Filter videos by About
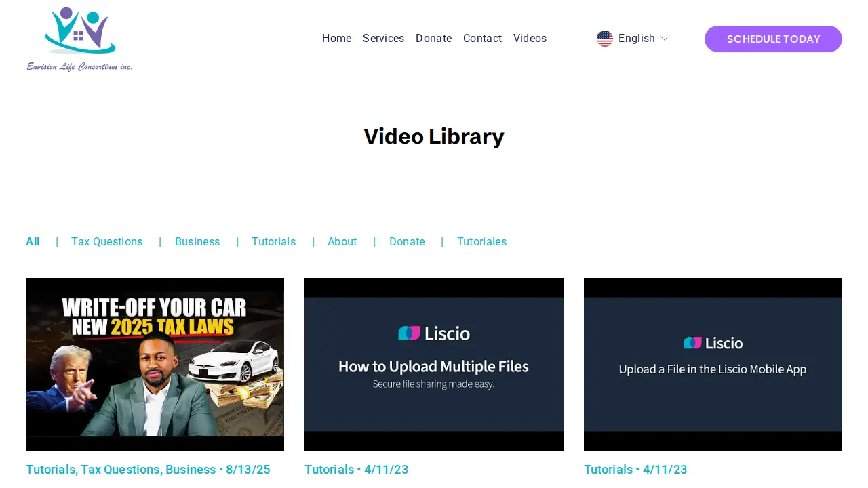 (342, 242)
